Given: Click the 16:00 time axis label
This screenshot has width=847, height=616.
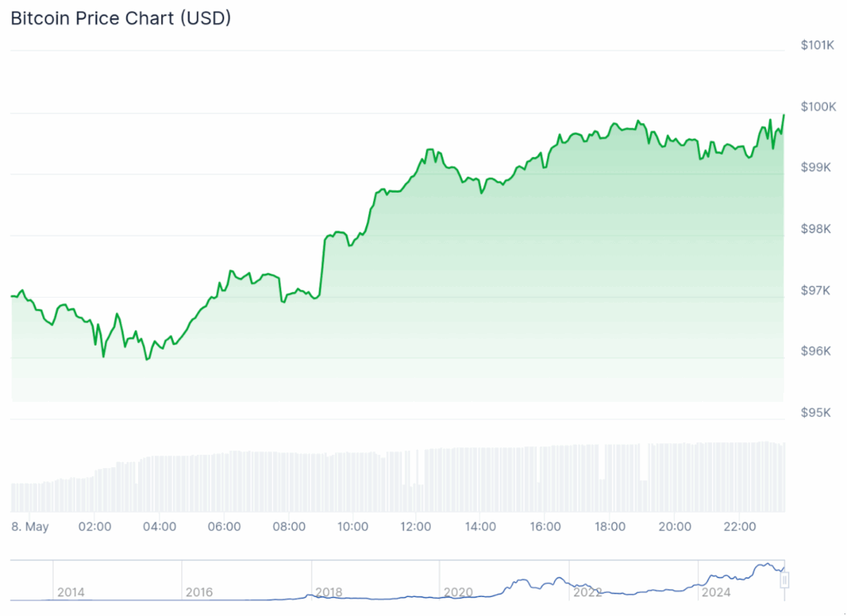Looking at the screenshot, I should (x=546, y=526).
